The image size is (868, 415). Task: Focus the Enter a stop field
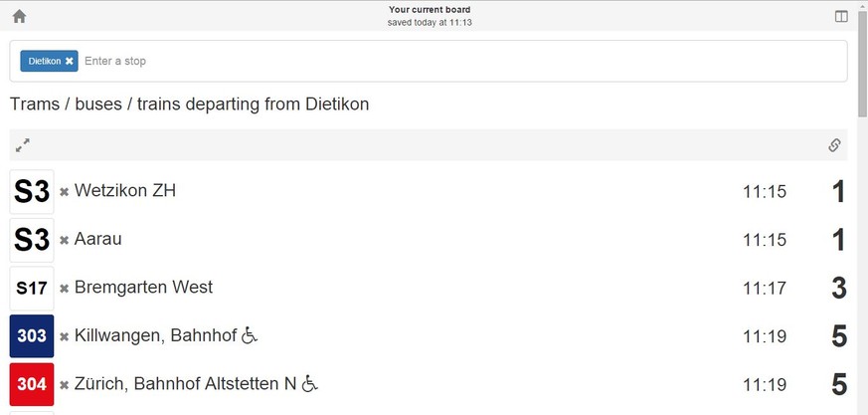coord(464,61)
